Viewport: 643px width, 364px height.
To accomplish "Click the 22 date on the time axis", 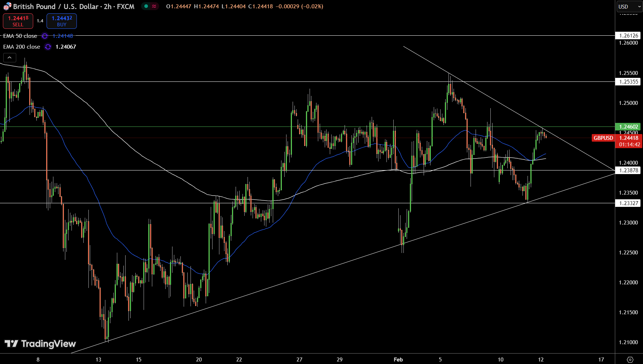I will tap(239, 360).
